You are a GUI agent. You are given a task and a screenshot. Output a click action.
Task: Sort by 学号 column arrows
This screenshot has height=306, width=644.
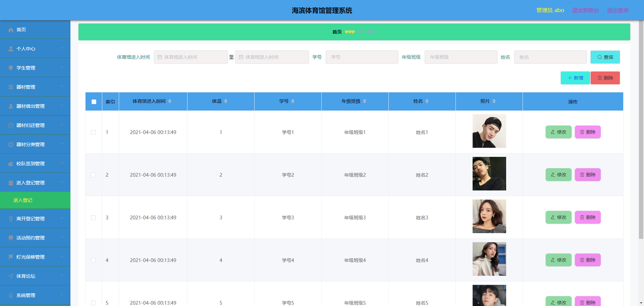click(293, 101)
